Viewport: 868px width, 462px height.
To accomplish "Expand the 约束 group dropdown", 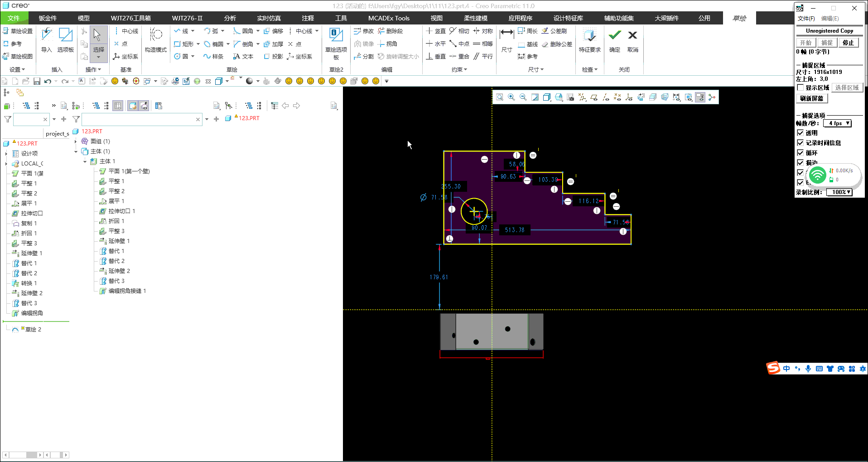I will 459,69.
